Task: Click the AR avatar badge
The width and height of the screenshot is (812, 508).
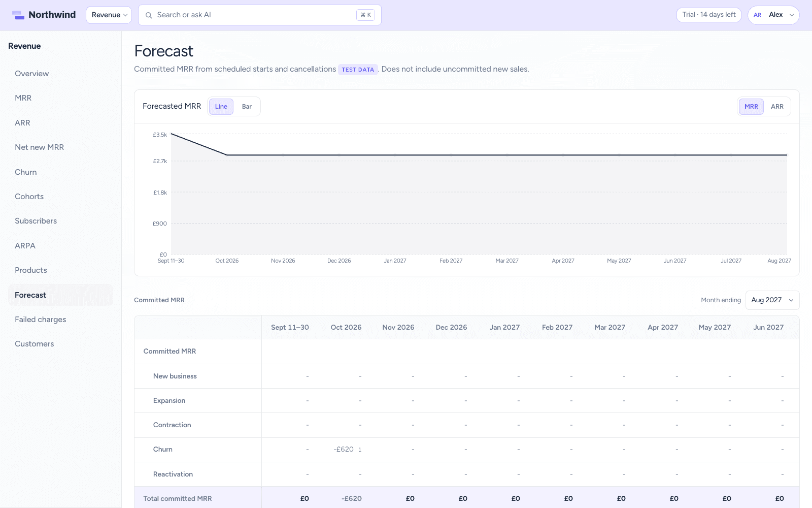Action: (757, 15)
